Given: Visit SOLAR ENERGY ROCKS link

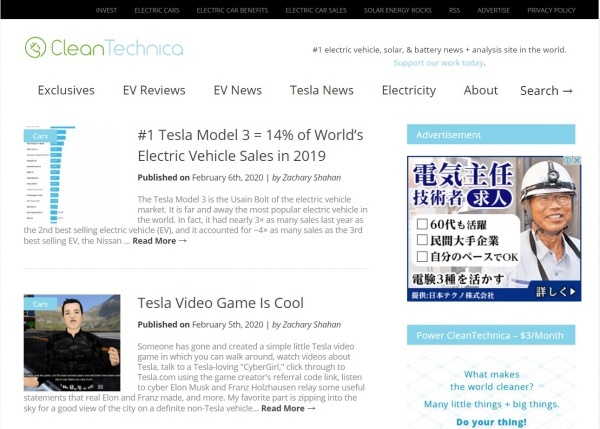Looking at the screenshot, I should click(x=398, y=10).
